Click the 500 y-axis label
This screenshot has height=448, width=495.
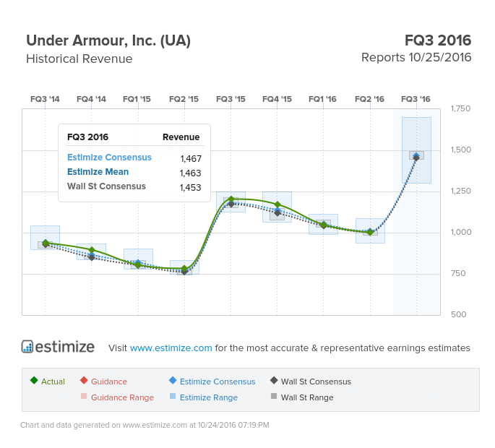point(458,314)
